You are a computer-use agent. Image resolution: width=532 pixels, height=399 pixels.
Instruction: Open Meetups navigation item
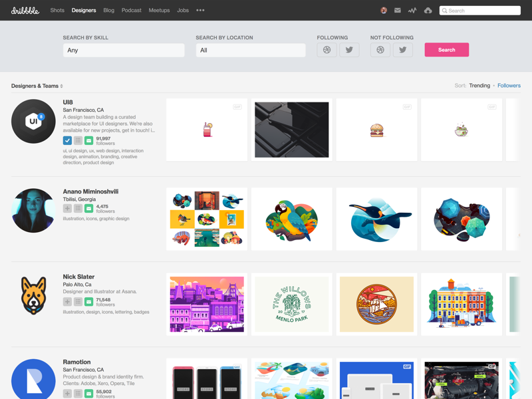pyautogui.click(x=159, y=10)
